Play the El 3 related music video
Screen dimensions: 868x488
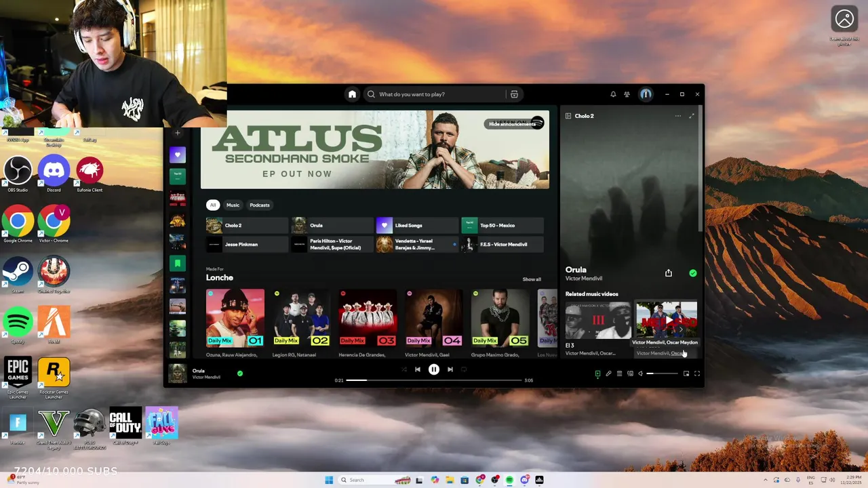pyautogui.click(x=598, y=320)
